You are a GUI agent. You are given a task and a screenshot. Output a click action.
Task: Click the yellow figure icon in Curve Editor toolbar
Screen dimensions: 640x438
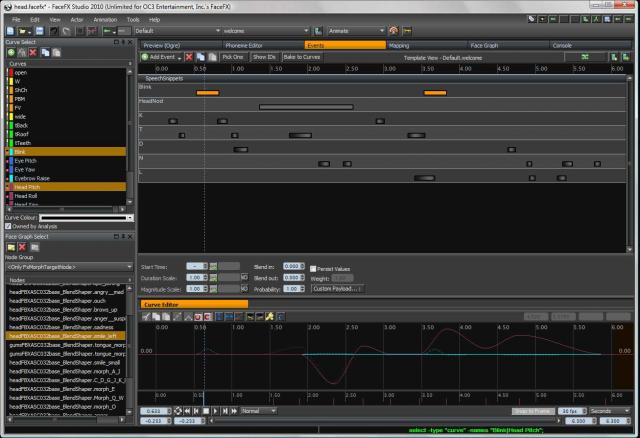(269, 317)
